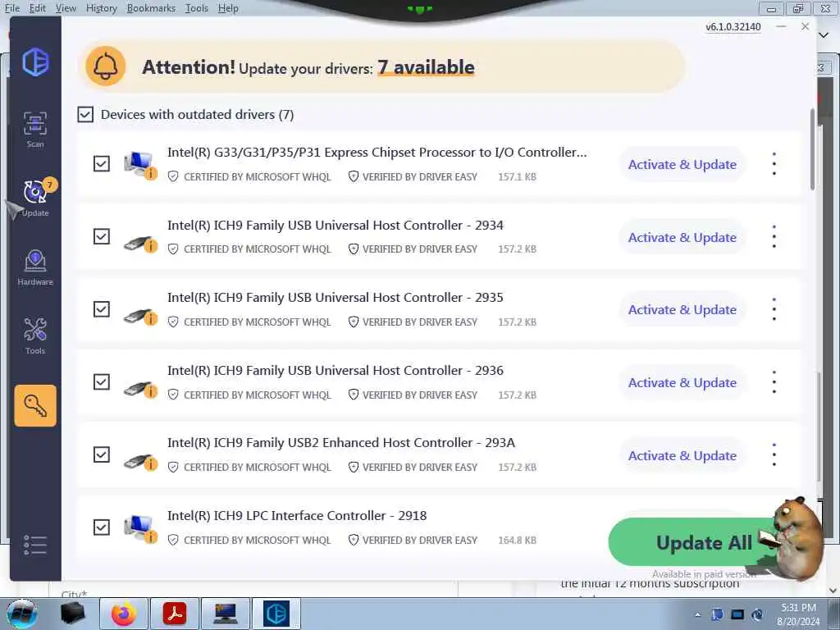Open the computer monitor app on taskbar

tap(226, 614)
